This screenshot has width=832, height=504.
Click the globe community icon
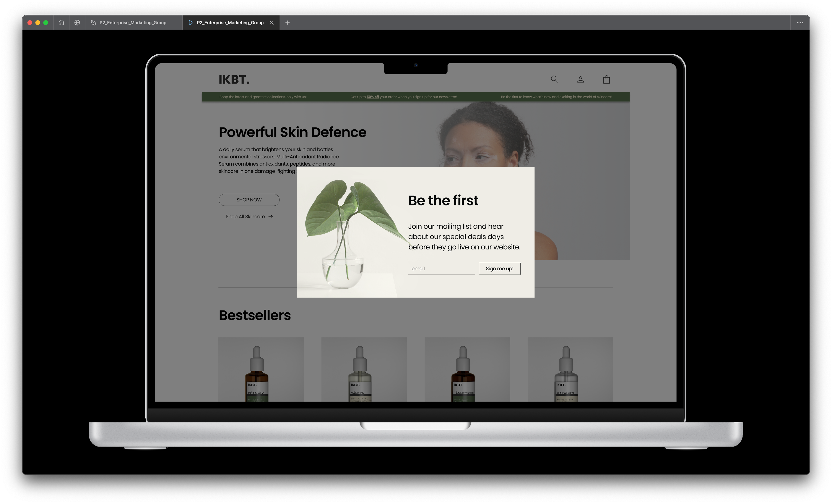(77, 23)
